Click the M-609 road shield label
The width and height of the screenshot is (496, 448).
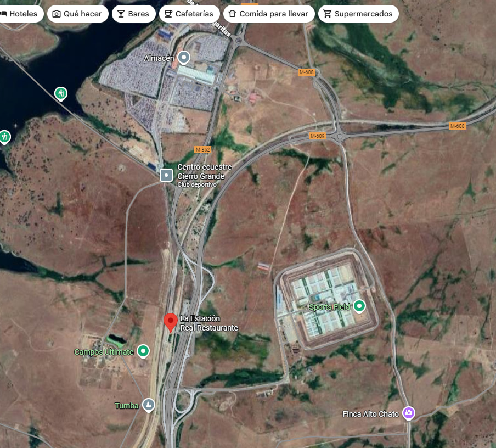point(317,136)
